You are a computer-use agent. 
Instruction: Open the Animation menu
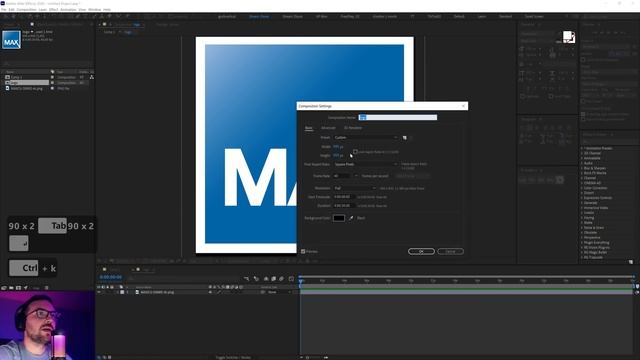pyautogui.click(x=68, y=9)
